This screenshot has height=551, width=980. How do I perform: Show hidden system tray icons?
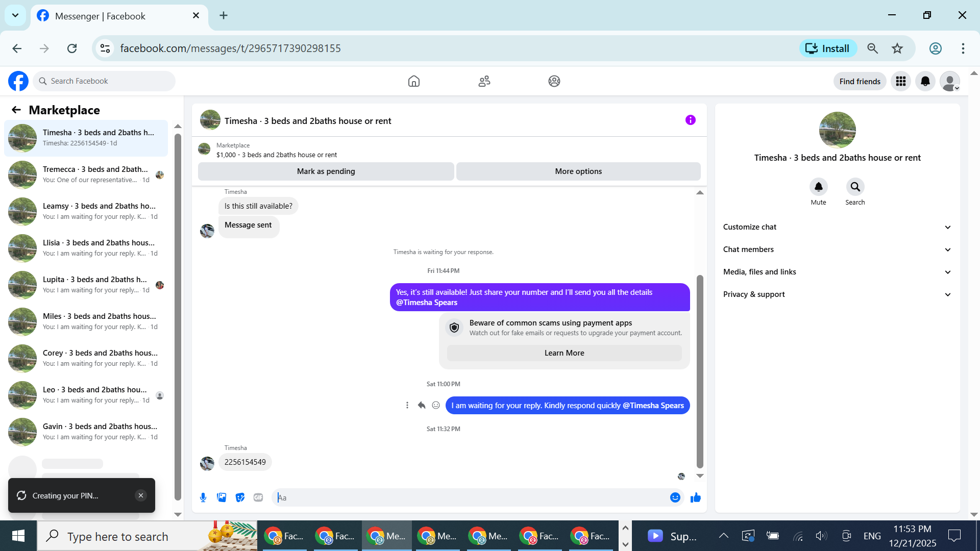pyautogui.click(x=723, y=536)
